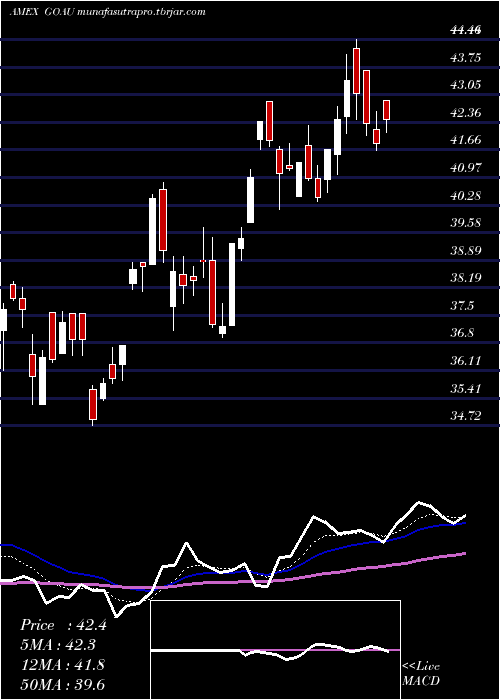Click the 37.5 price axis label
This screenshot has height=700, width=500.
point(462,306)
